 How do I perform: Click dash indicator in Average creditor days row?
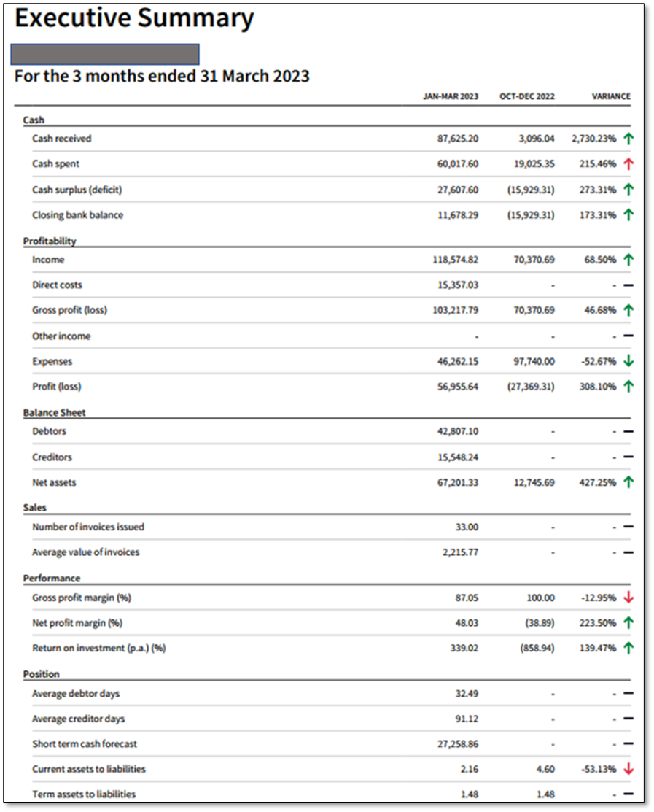[628, 719]
